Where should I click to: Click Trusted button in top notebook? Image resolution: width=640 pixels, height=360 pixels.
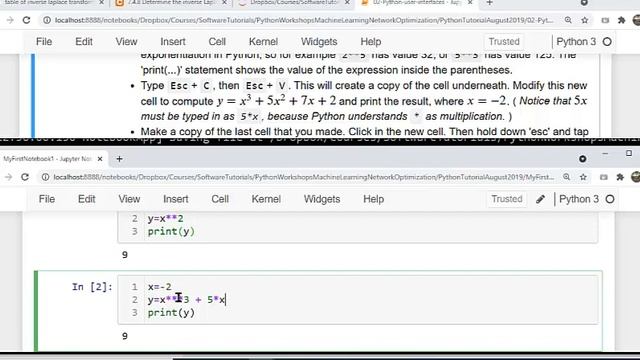pyautogui.click(x=504, y=42)
